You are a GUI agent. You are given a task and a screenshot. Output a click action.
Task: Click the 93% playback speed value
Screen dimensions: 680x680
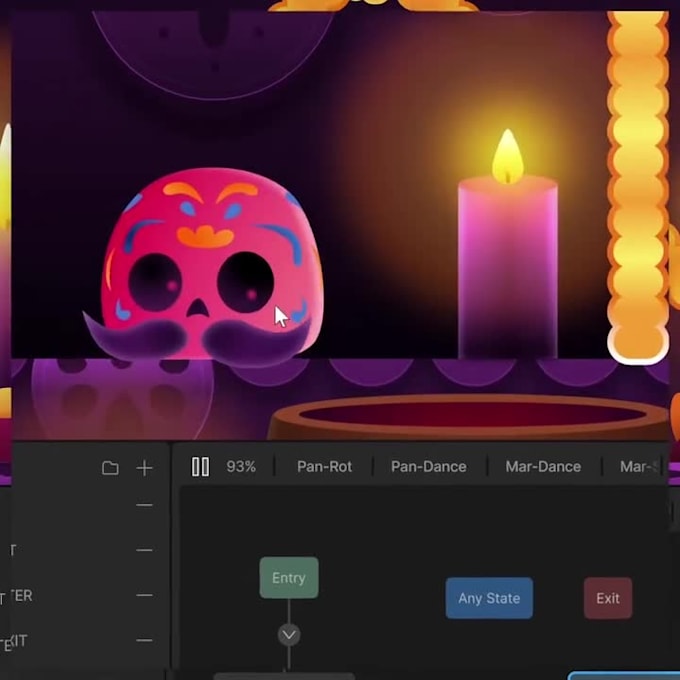tap(241, 467)
